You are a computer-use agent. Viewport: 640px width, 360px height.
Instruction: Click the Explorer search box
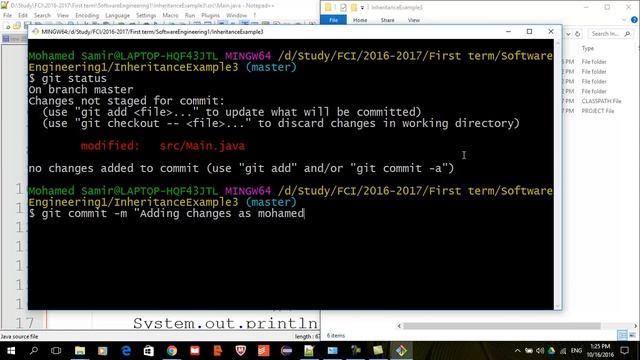(610, 34)
